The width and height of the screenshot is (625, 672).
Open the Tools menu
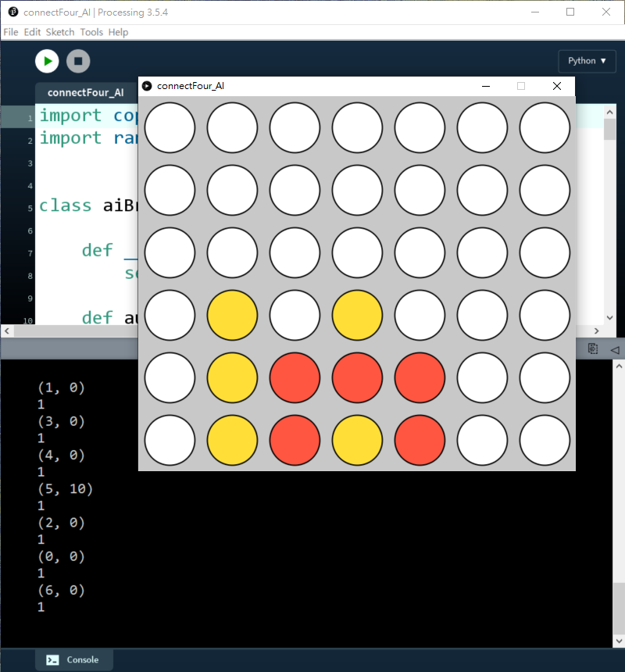91,32
